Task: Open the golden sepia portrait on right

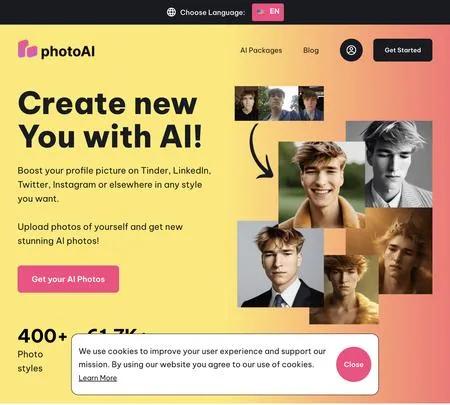Action: point(405,251)
